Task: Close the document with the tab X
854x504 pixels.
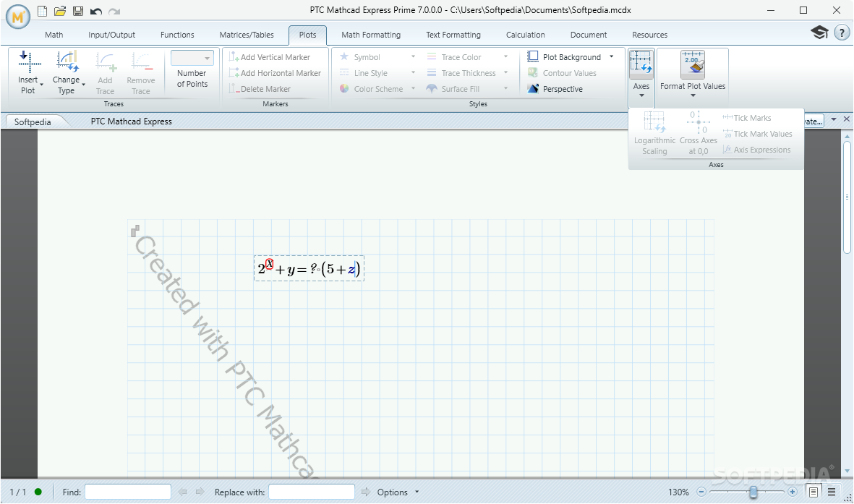Action: (x=846, y=119)
